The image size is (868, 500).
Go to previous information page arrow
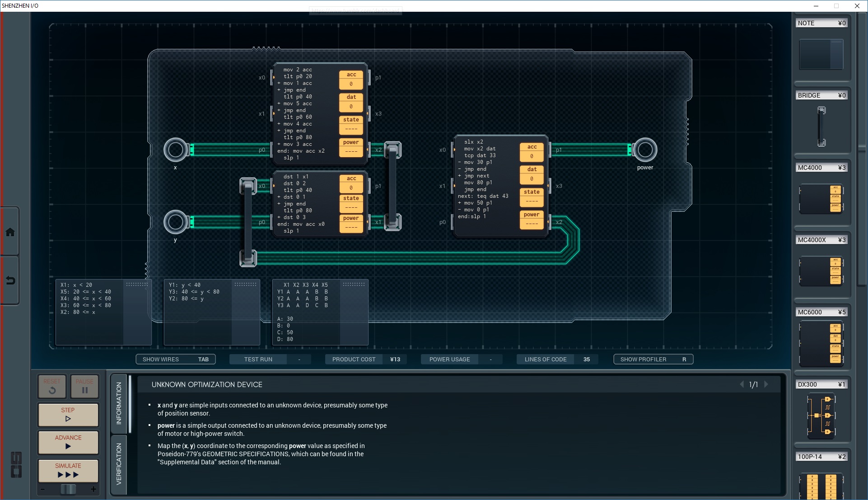[x=742, y=384]
